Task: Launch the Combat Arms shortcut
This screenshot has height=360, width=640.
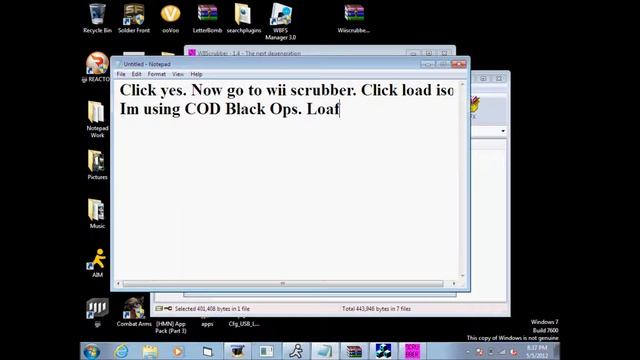Action: click(134, 312)
